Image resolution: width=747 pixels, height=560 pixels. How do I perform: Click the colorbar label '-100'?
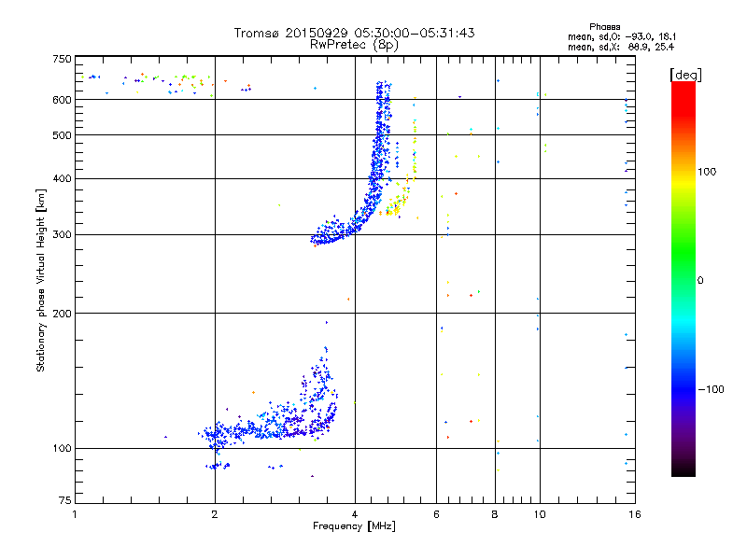pyautogui.click(x=712, y=389)
